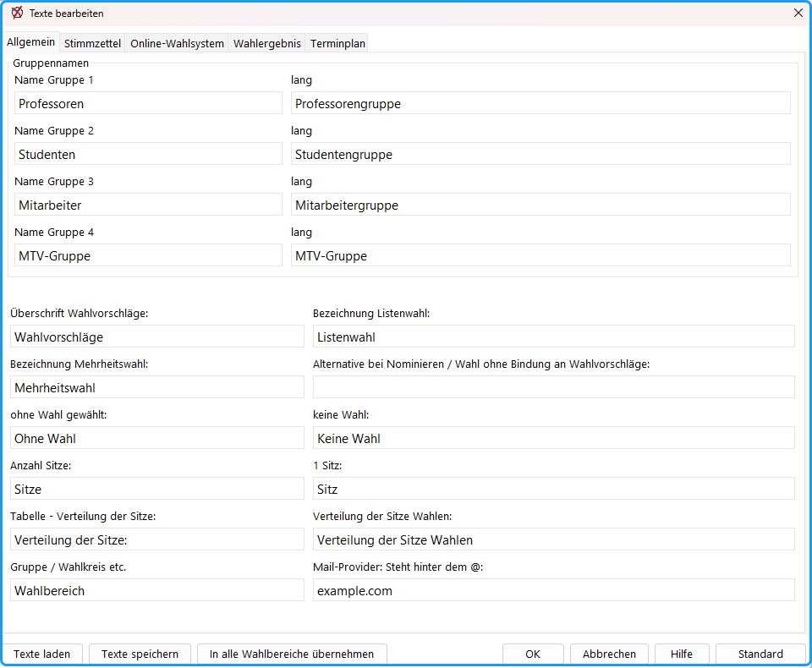
Task: Select the Wahlergebnis tab
Action: [x=266, y=43]
